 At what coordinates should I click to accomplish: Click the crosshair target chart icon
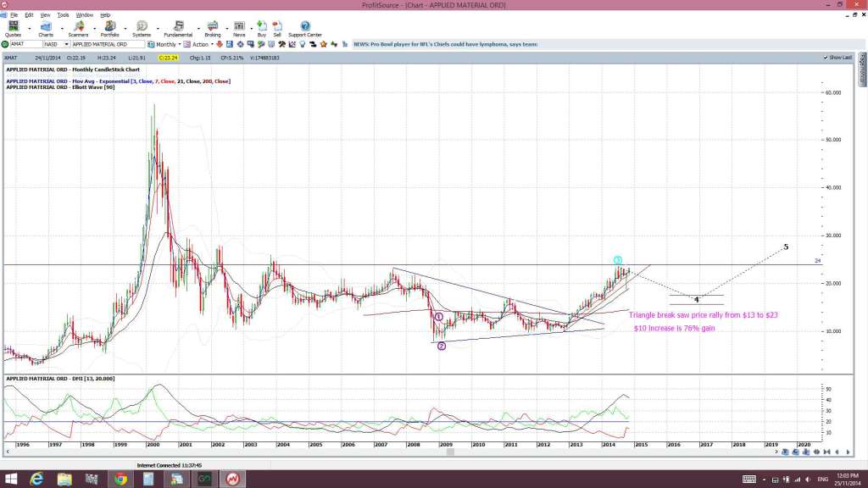click(240, 44)
